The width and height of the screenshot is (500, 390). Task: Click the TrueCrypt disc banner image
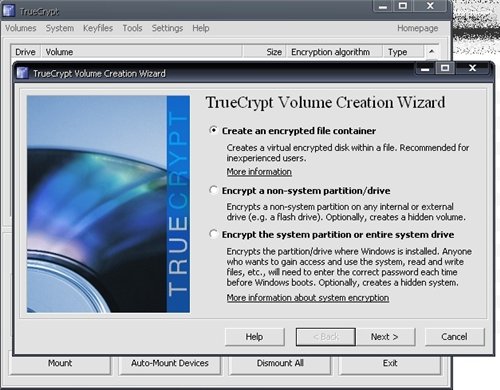pos(108,204)
